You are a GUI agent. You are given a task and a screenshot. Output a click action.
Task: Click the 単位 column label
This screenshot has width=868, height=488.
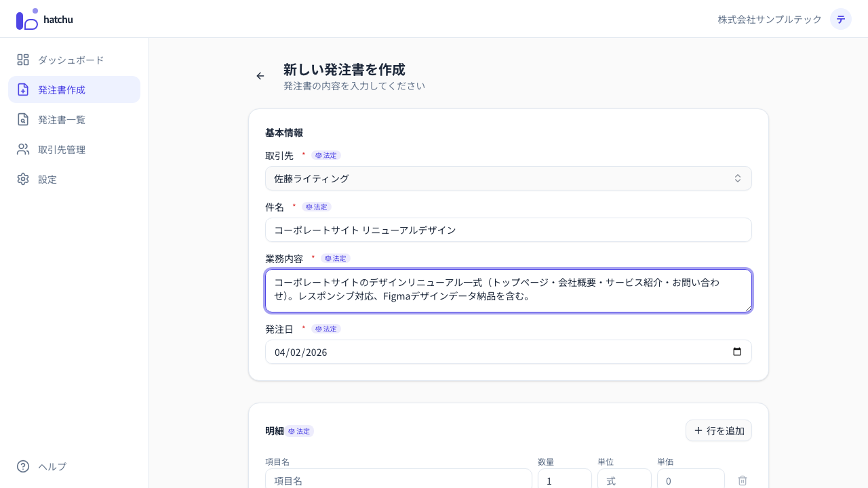point(606,462)
